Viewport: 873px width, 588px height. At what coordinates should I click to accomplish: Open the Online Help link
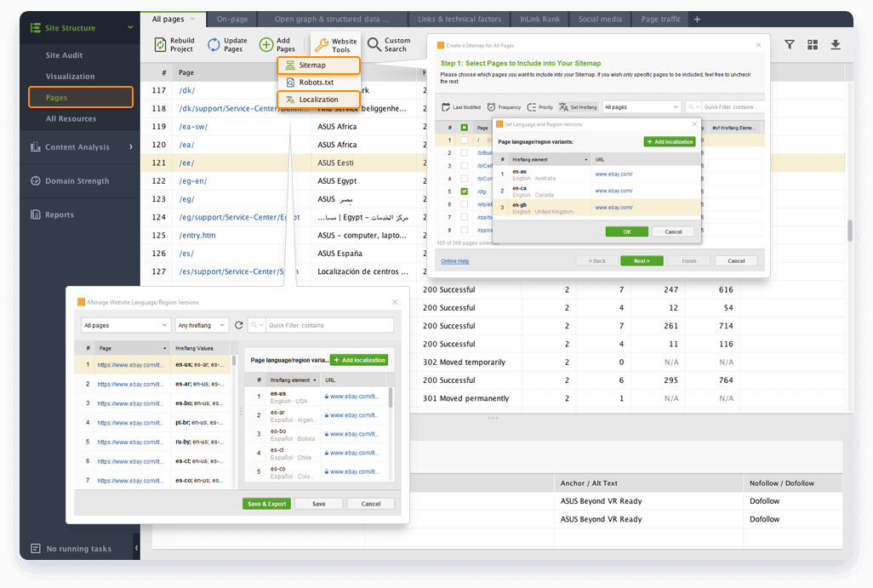coord(455,261)
